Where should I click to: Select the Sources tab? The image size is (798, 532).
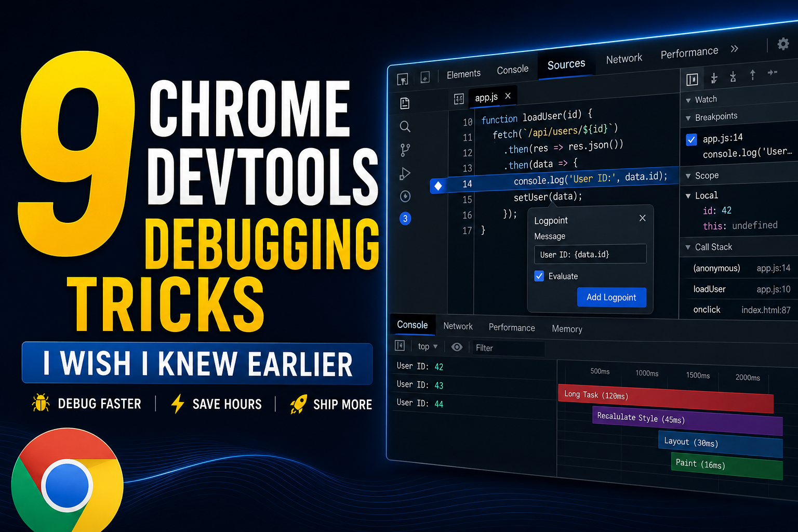point(566,64)
